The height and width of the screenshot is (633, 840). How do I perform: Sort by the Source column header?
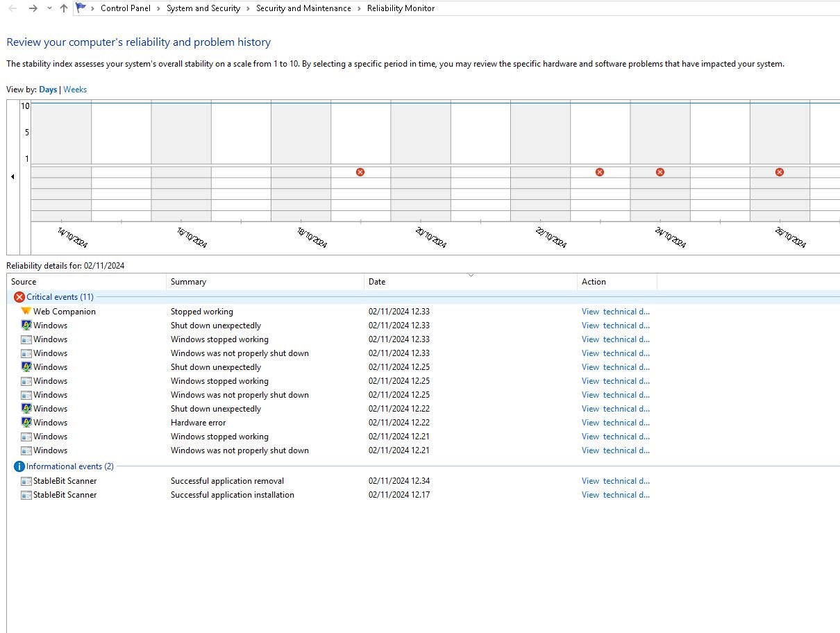(x=87, y=282)
